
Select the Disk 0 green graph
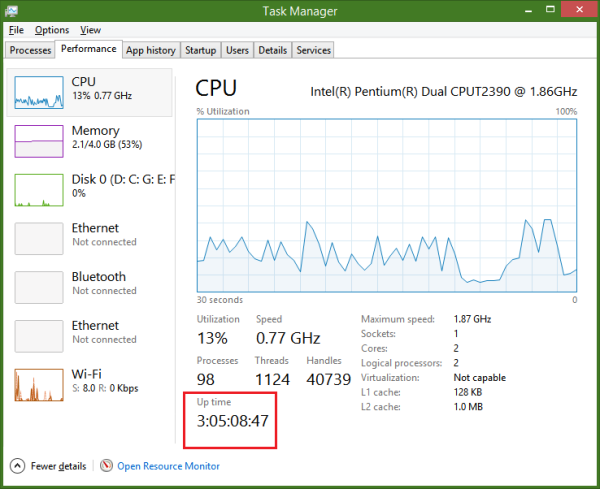pos(39,190)
